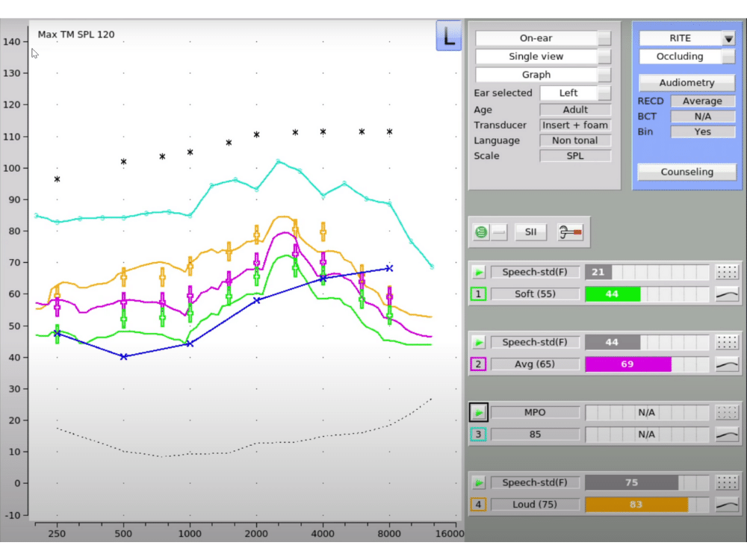747x560 pixels.
Task: Click the L left-ear indicator on the graph
Action: [448, 36]
